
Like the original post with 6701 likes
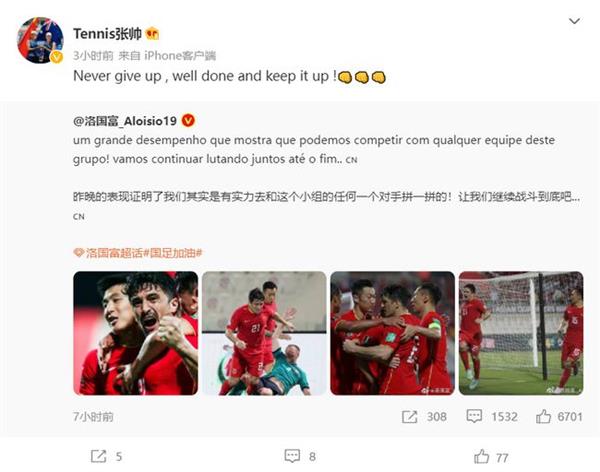pos(543,416)
